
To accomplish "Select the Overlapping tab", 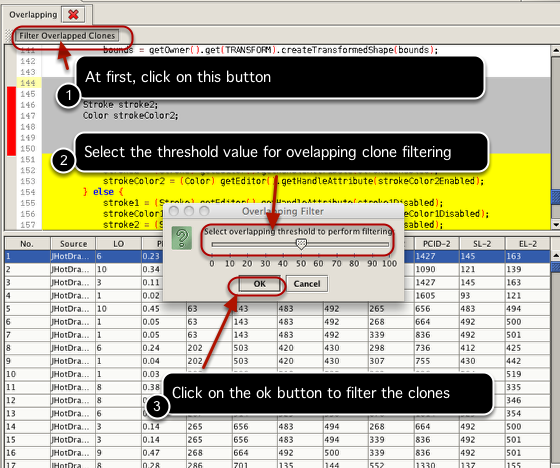I will (33, 15).
